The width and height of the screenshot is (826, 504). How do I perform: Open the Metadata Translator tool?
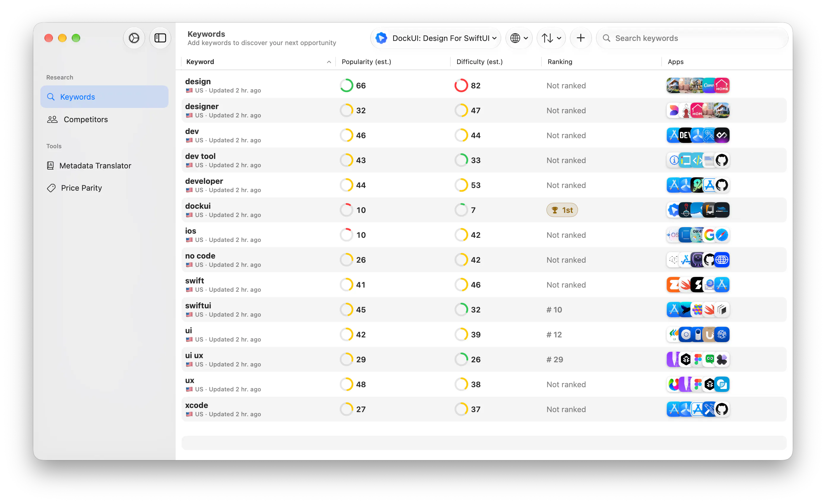click(104, 165)
